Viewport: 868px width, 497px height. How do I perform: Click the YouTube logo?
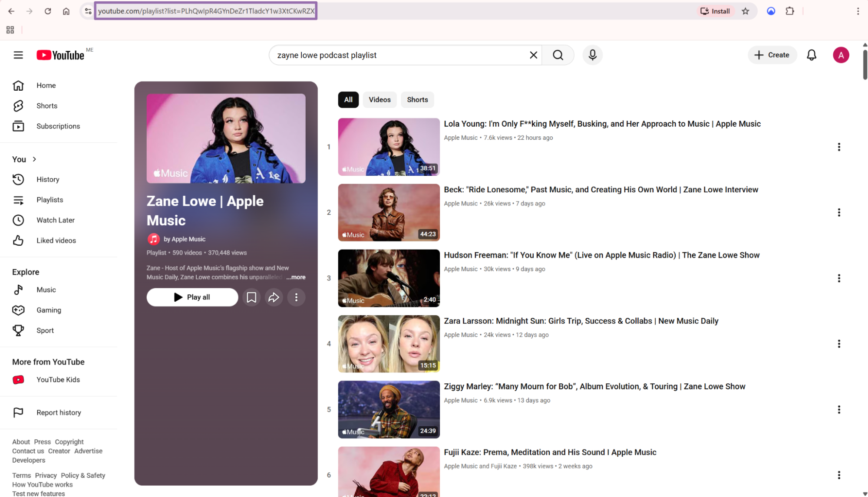pyautogui.click(x=60, y=55)
